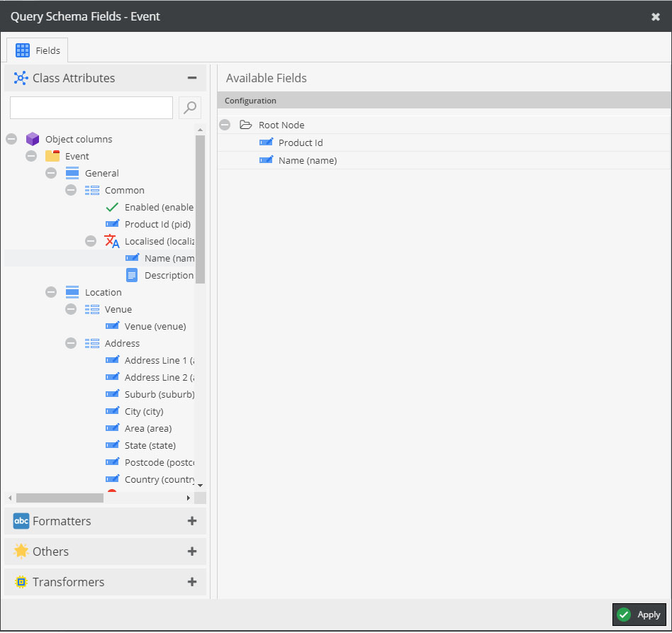The height and width of the screenshot is (633, 672).
Task: Click the Event folder icon
Action: click(52, 156)
